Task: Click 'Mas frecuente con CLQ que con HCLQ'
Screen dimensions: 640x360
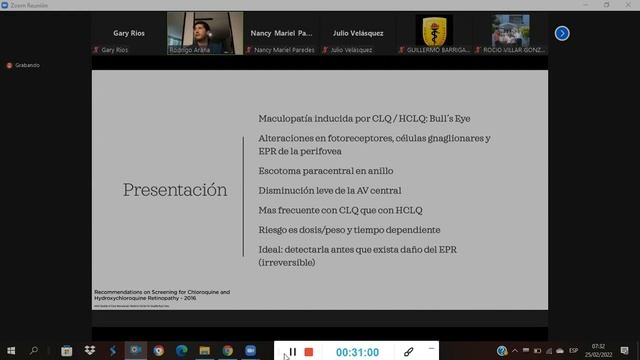Action: [x=340, y=210]
